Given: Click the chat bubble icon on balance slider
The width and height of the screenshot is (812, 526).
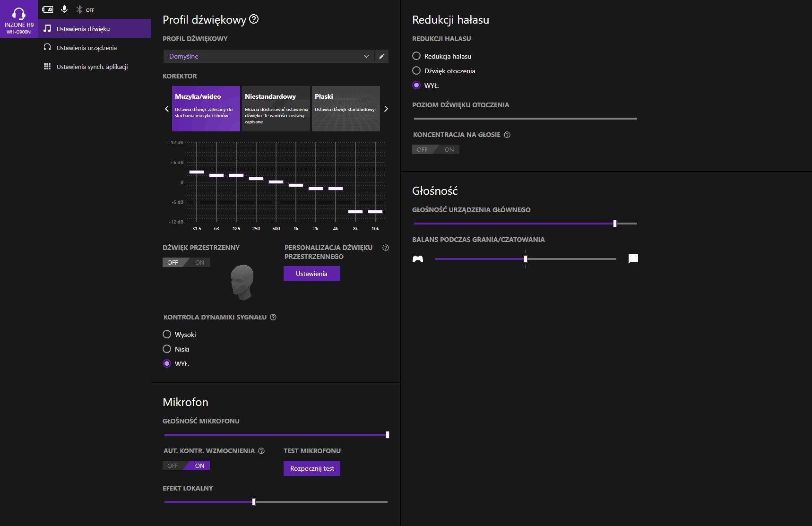Looking at the screenshot, I should (x=633, y=259).
